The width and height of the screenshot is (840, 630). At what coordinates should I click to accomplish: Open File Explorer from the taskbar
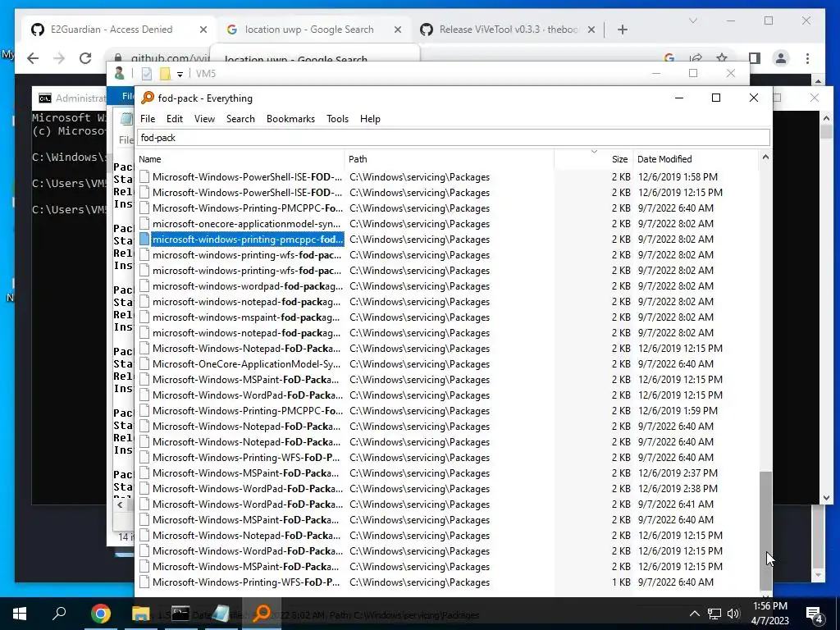pyautogui.click(x=141, y=614)
